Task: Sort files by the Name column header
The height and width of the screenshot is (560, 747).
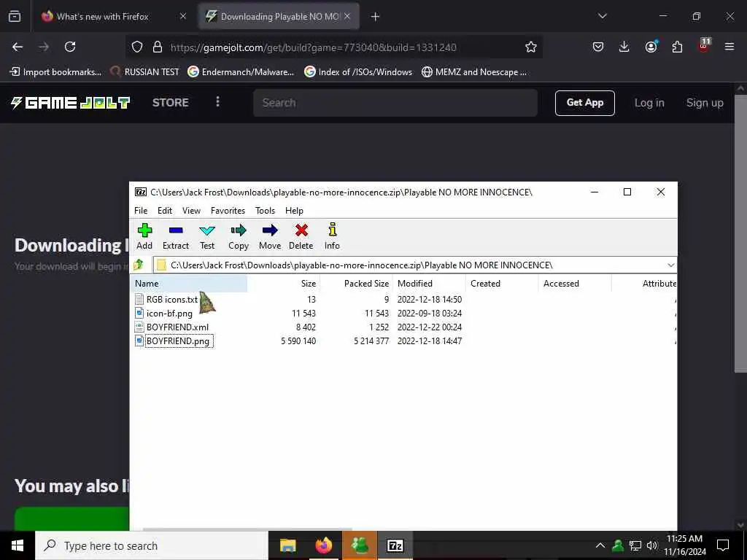Action: tap(189, 284)
